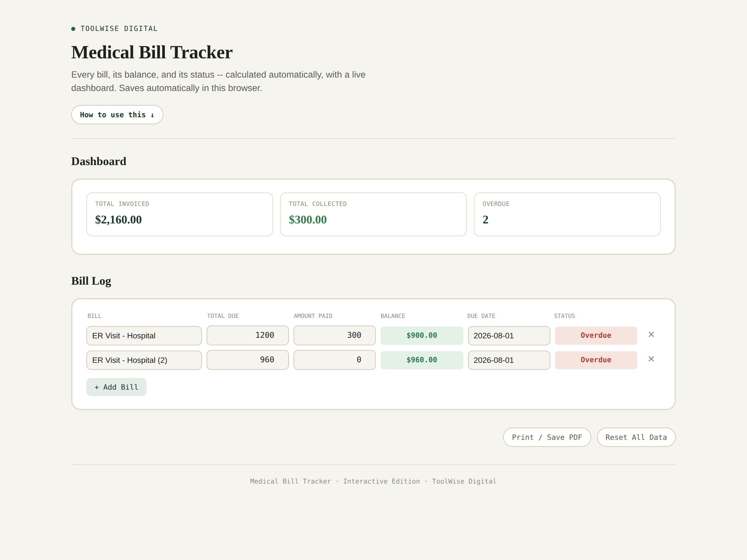Click the Overdue status of ER Visit - Hospital (2)
Viewport: 747px width, 560px height.
596,360
